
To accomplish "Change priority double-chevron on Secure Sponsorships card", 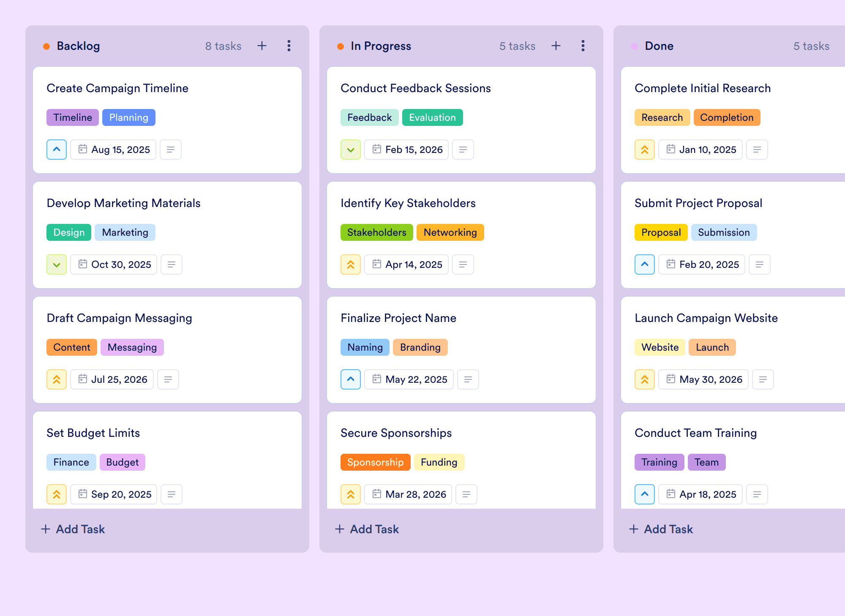I will 351,494.
